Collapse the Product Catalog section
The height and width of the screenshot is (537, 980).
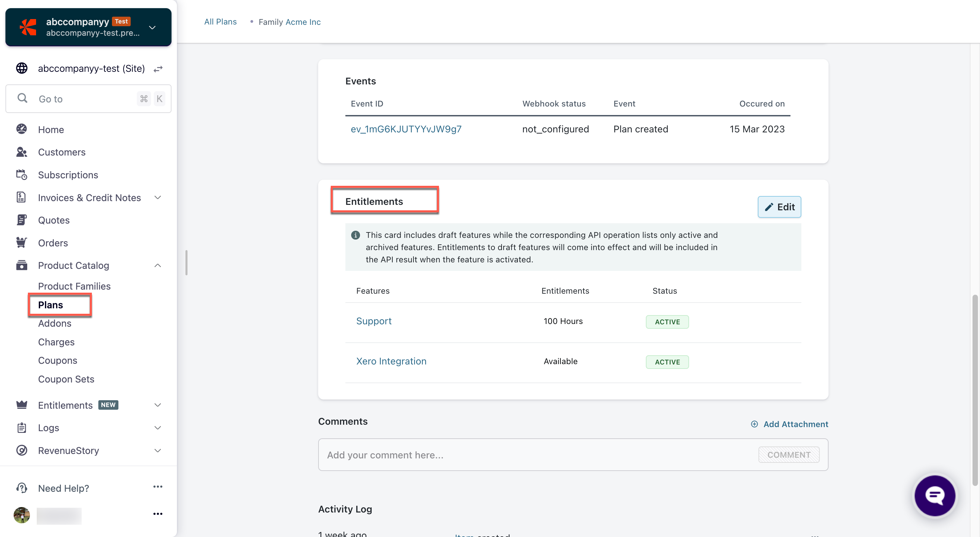click(x=158, y=265)
